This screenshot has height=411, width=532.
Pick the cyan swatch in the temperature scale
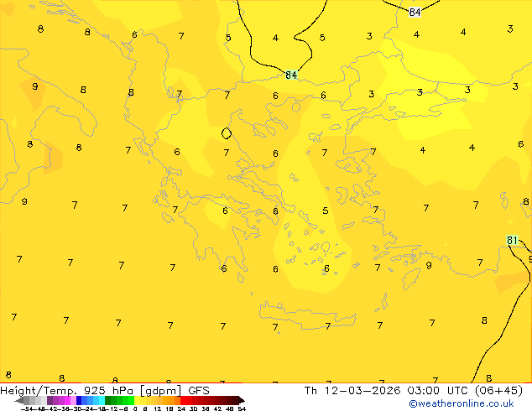click(102, 400)
